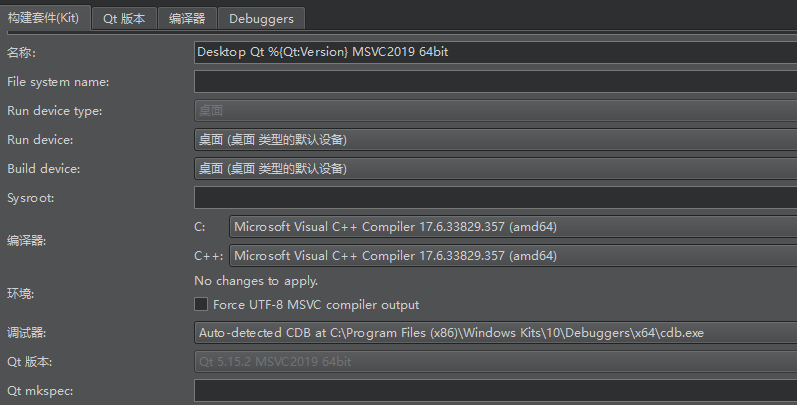Image resolution: width=797 pixels, height=405 pixels.
Task: Click the '调试器:' row label
Action: point(26,333)
